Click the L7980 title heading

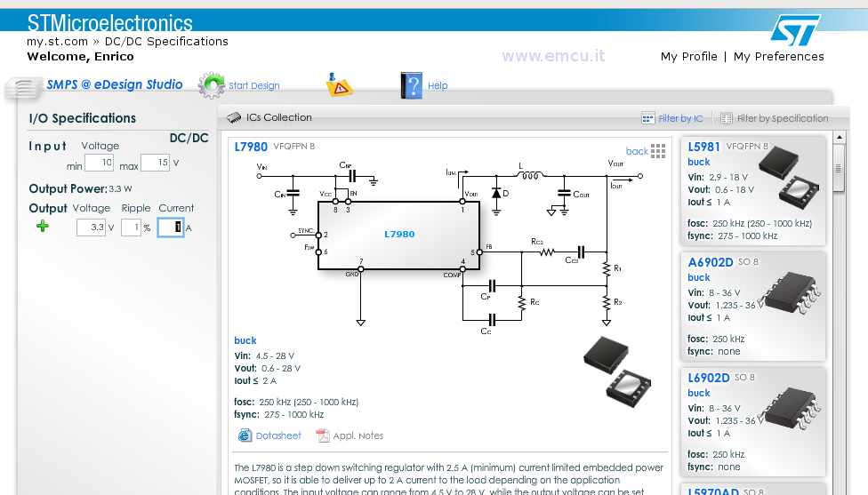[x=251, y=147]
